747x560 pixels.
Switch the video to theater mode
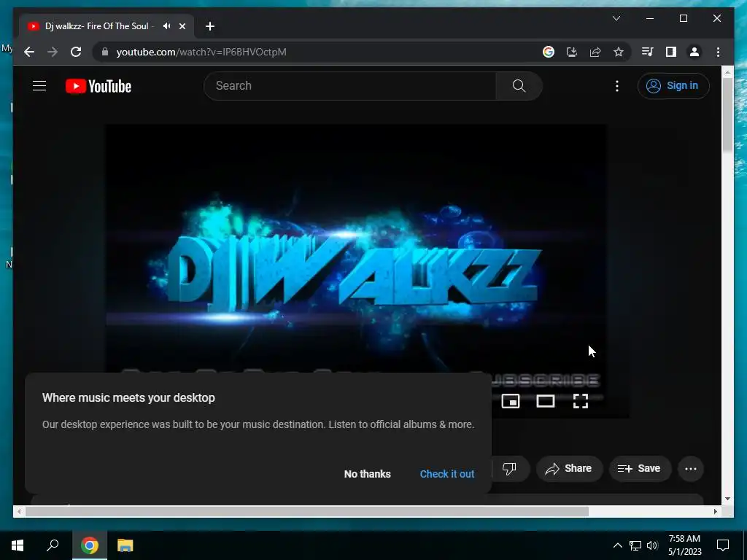point(546,402)
